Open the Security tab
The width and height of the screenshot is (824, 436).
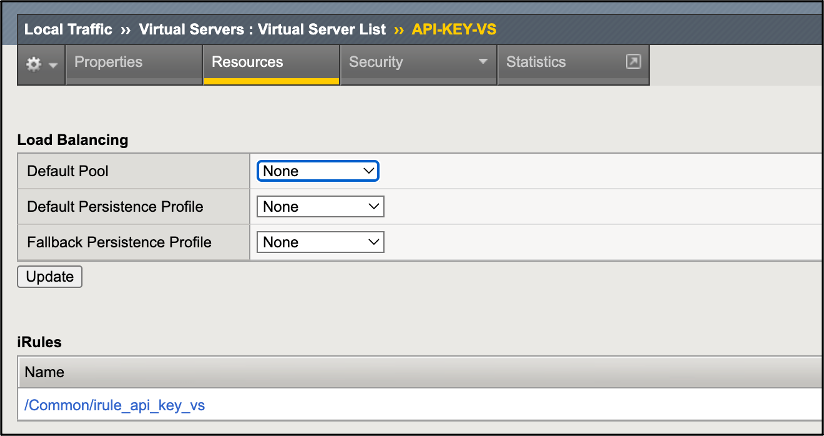(x=376, y=62)
